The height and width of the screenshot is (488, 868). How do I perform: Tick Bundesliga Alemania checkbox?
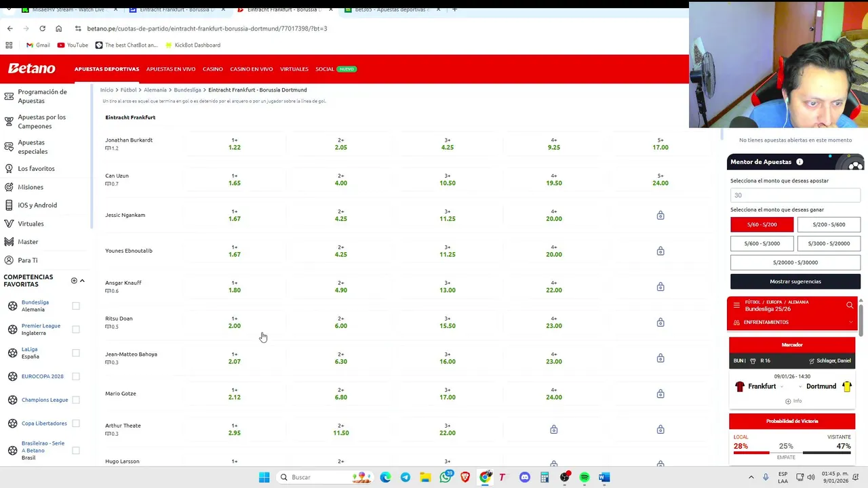[76, 306]
